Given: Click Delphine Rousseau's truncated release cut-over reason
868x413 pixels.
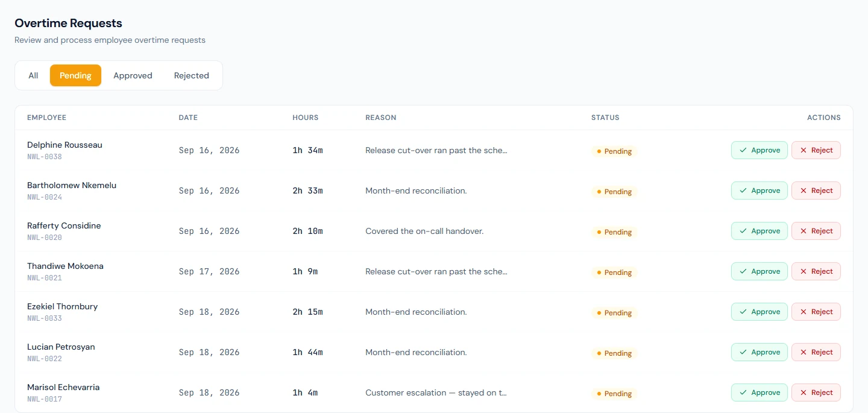Looking at the screenshot, I should click(x=436, y=150).
